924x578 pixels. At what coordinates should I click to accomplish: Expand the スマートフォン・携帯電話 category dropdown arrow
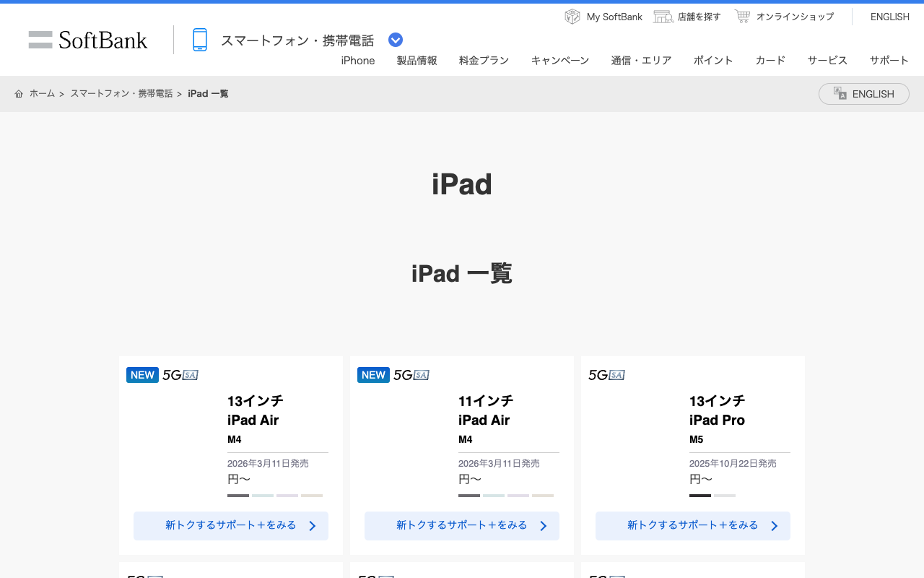(396, 40)
